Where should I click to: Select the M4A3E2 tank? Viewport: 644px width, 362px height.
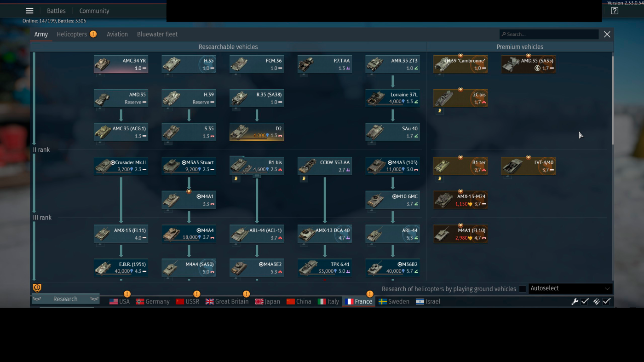point(257,268)
